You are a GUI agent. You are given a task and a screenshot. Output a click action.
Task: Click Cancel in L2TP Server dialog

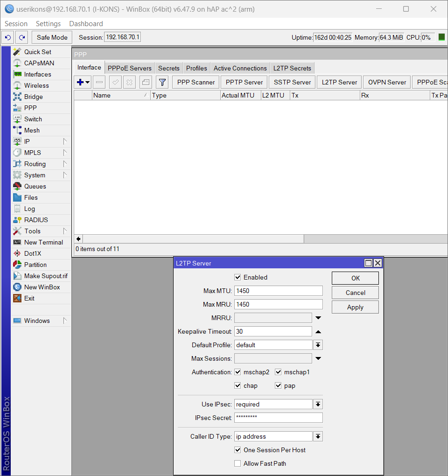click(x=355, y=293)
